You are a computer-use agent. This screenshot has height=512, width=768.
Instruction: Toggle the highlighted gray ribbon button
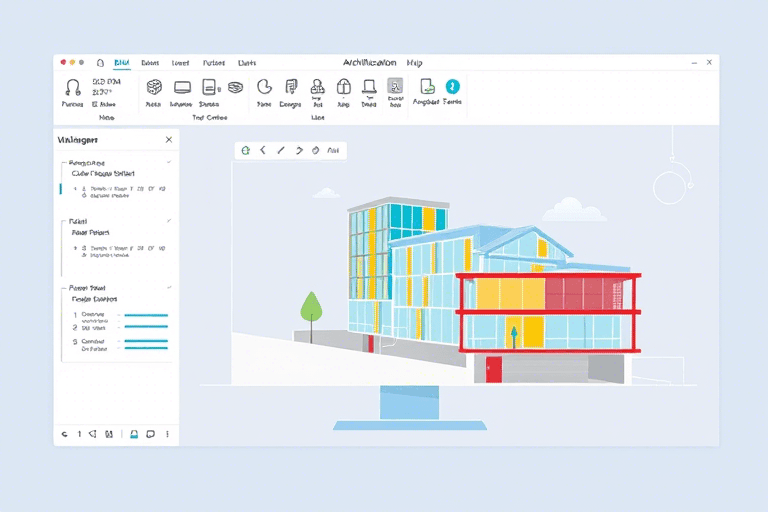395,87
